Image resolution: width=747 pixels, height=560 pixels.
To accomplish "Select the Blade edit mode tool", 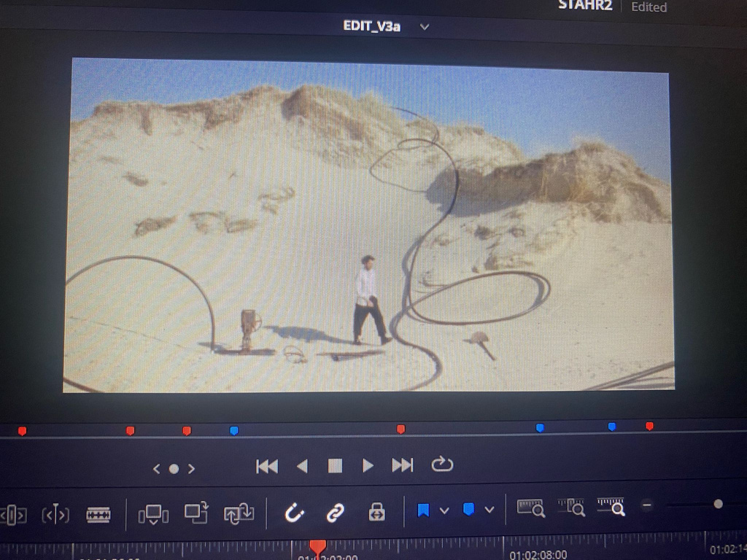I will pos(98,515).
